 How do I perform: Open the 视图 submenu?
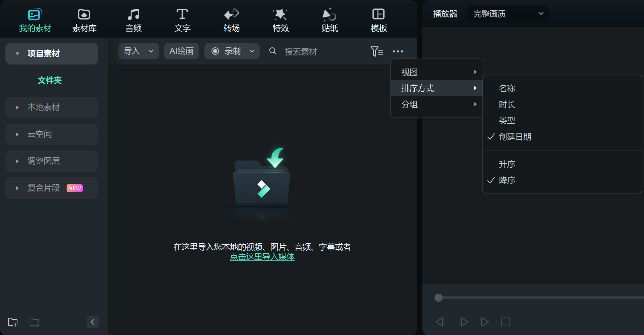point(409,72)
